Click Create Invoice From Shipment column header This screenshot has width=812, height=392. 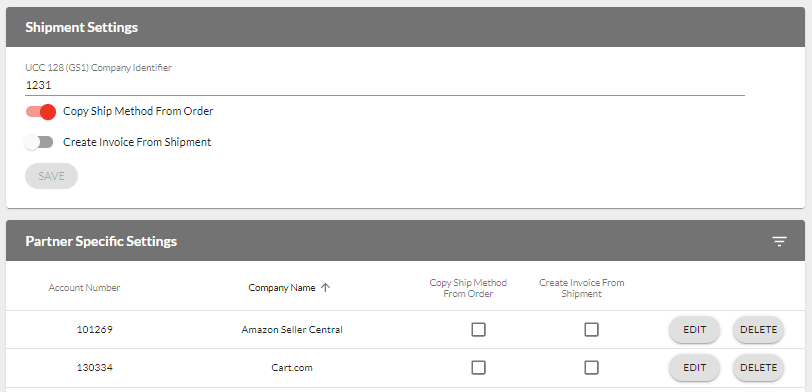[582, 288]
